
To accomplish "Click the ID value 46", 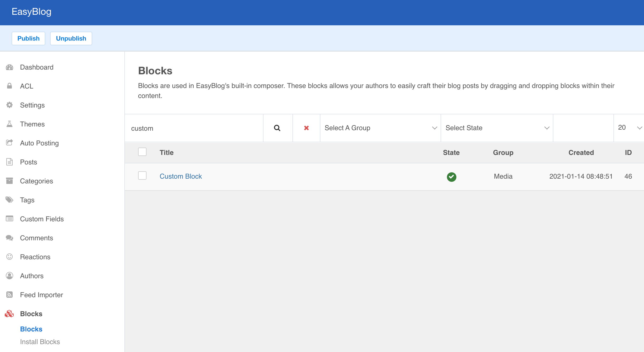I will 628,176.
